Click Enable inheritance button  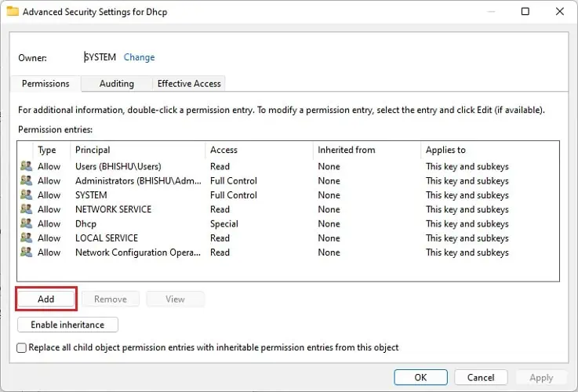tap(67, 325)
